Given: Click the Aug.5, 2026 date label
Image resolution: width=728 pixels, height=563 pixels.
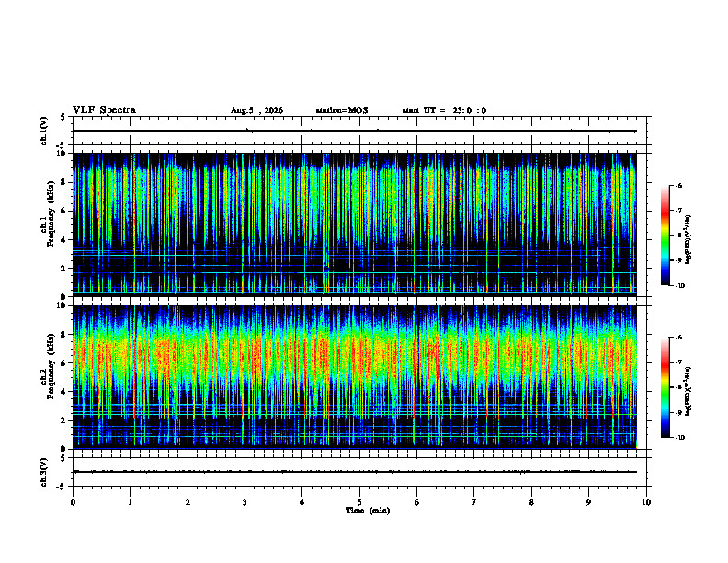Looking at the screenshot, I should click(x=256, y=110).
